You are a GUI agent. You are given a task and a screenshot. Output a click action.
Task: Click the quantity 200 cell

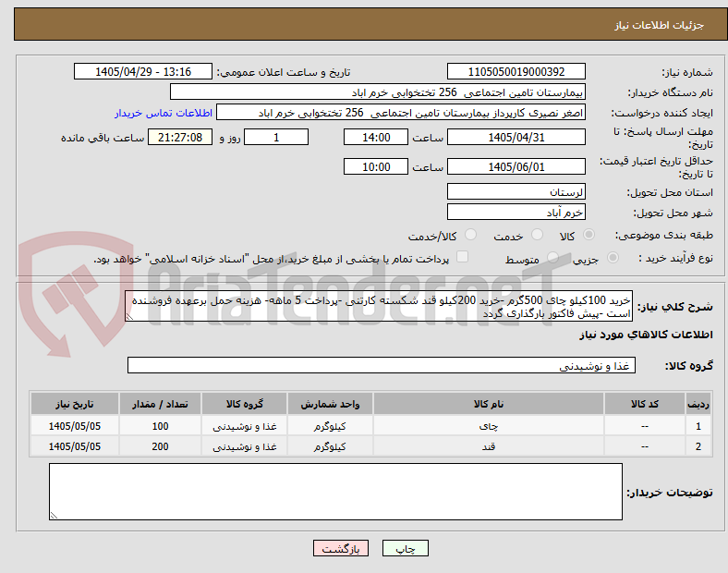tap(160, 446)
